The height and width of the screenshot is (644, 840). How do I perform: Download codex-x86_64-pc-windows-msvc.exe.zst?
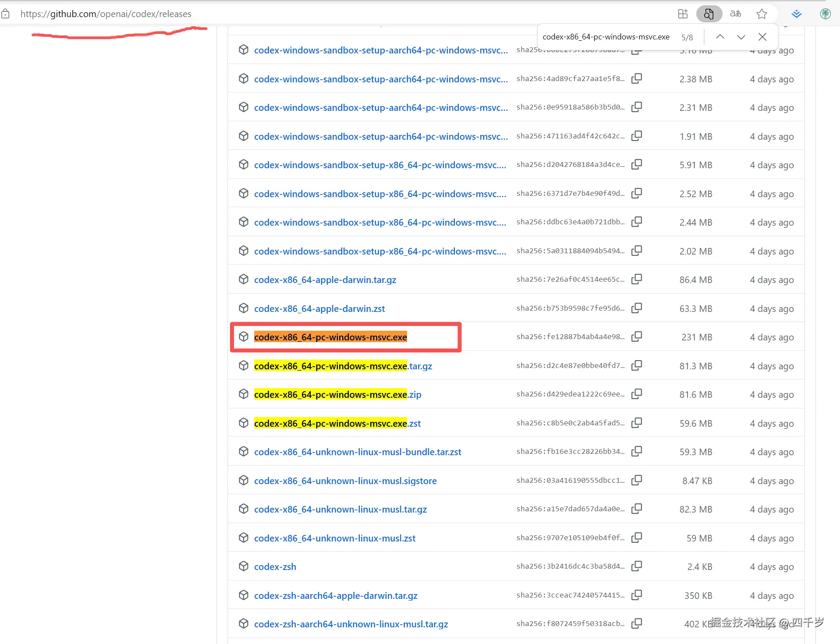[337, 423]
